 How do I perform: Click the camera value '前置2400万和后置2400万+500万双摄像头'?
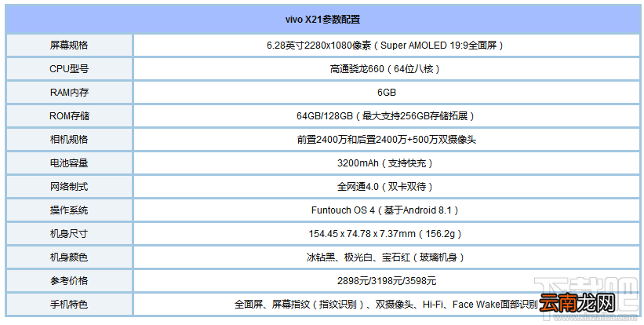(x=387, y=139)
